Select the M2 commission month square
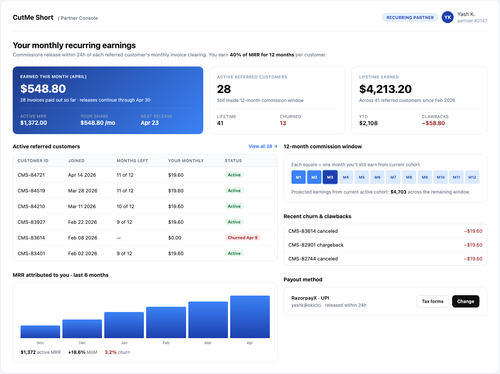 [x=314, y=177]
